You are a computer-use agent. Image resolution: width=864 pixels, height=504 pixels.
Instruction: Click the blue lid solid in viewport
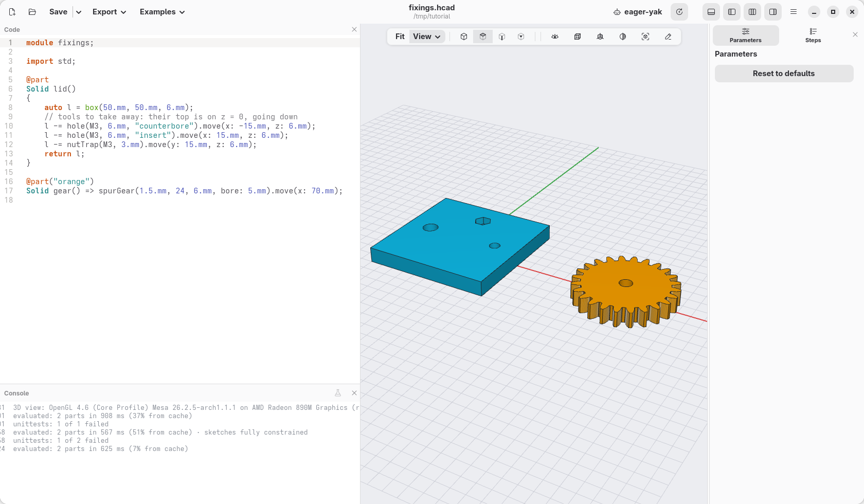[460, 246]
